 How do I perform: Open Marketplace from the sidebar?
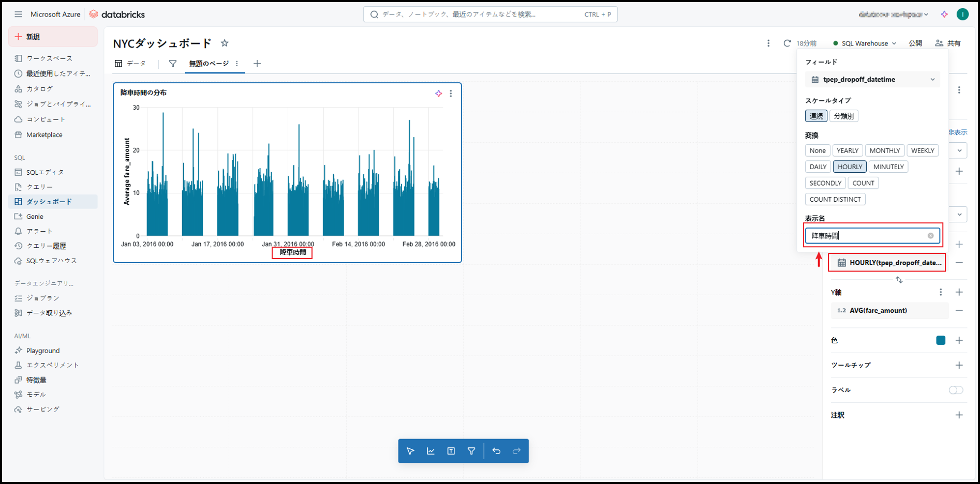[44, 135]
